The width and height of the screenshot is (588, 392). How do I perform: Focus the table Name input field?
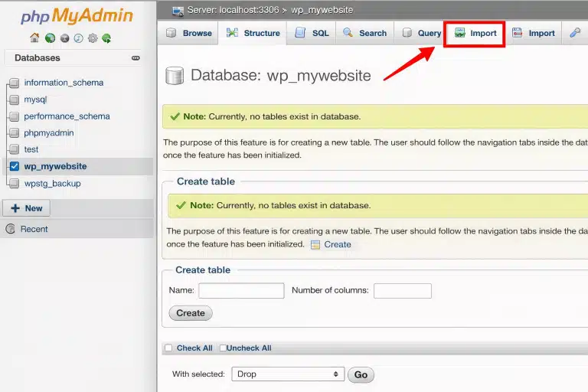pos(241,291)
